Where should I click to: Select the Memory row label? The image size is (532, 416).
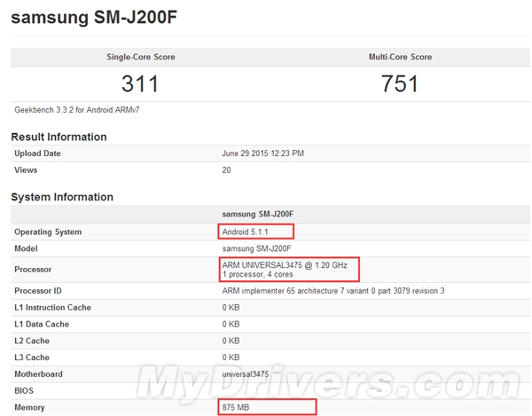[x=29, y=407]
